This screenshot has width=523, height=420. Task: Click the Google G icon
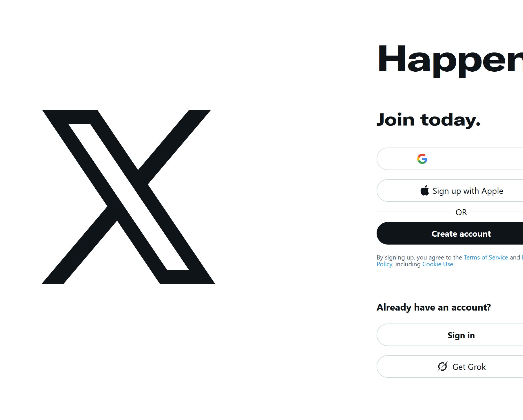tap(422, 159)
